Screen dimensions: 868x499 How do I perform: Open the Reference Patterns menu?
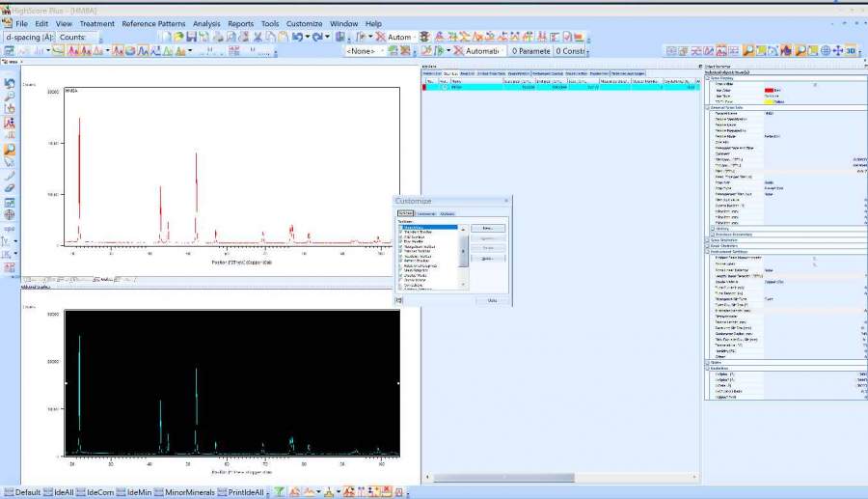[x=154, y=23]
